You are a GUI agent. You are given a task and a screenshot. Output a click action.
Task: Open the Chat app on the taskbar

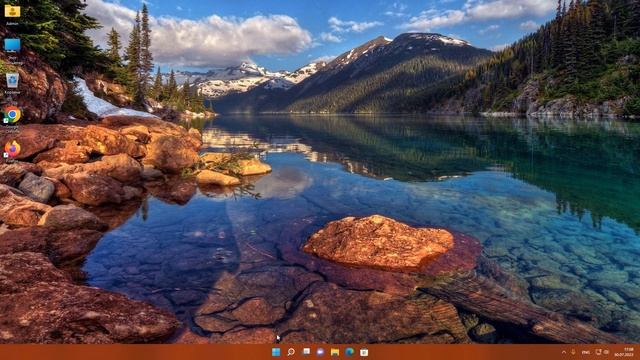pyautogui.click(x=320, y=352)
